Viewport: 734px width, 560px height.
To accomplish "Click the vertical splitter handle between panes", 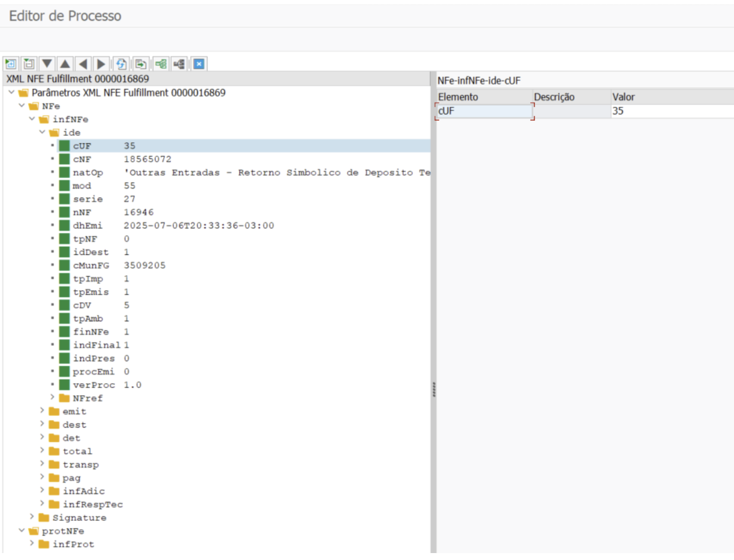I will [x=433, y=390].
